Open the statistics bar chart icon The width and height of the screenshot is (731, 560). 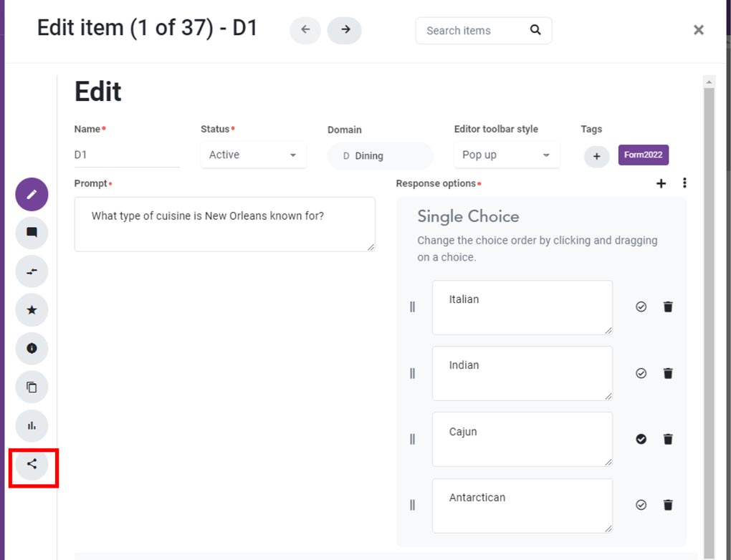(x=32, y=426)
